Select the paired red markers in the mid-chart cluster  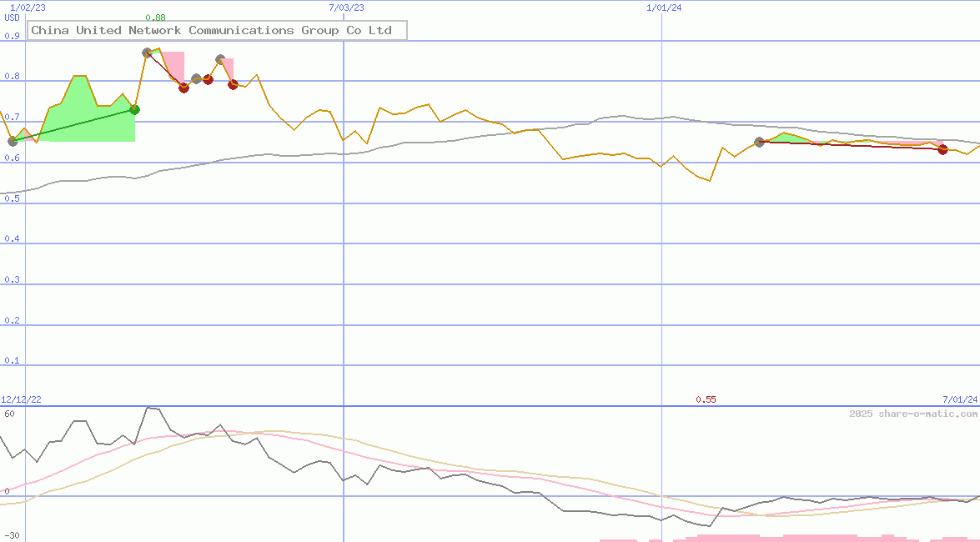209,80
